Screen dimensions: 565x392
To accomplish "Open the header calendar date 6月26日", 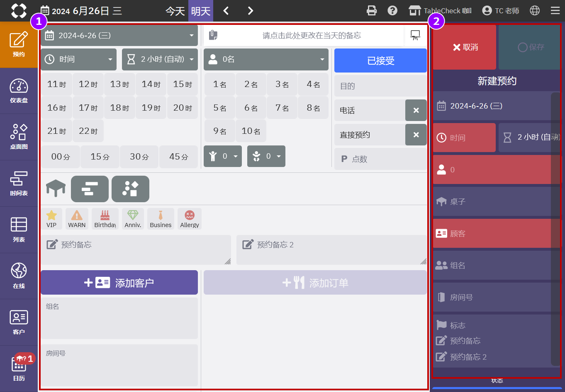I will [81, 11].
